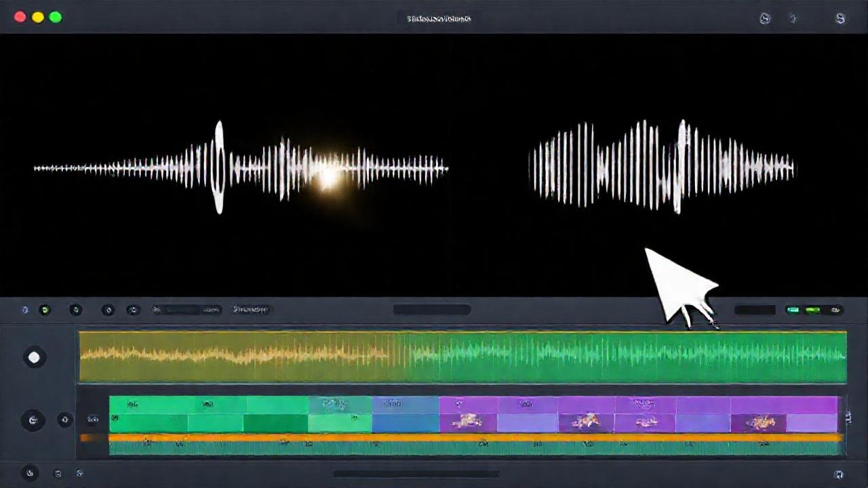Select the audio waveform tool in the toolbar

25,310
